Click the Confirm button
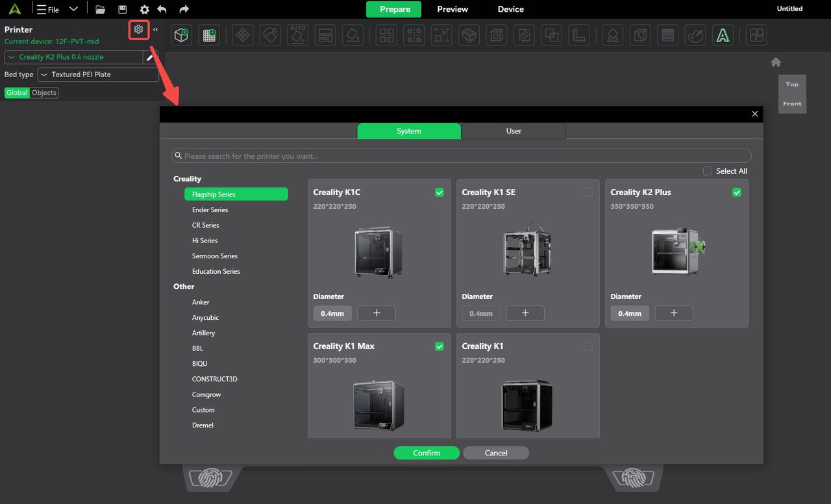Screen dimensions: 831x504 (x=427, y=453)
